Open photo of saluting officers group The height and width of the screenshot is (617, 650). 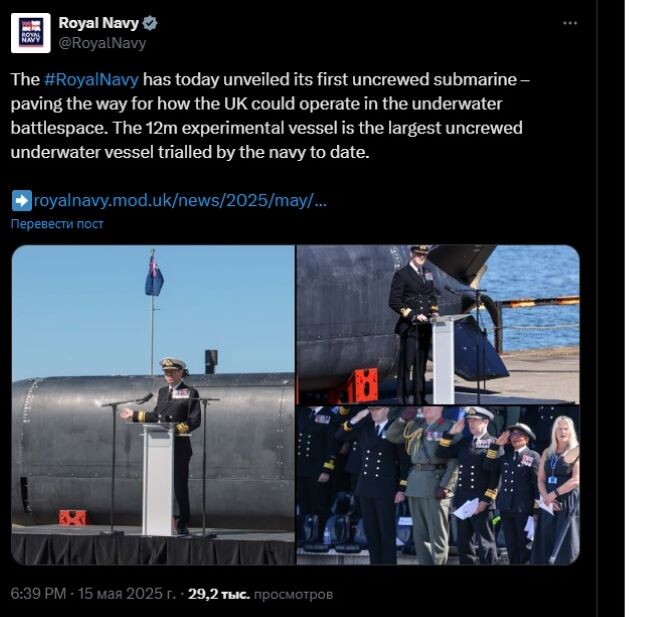point(438,486)
